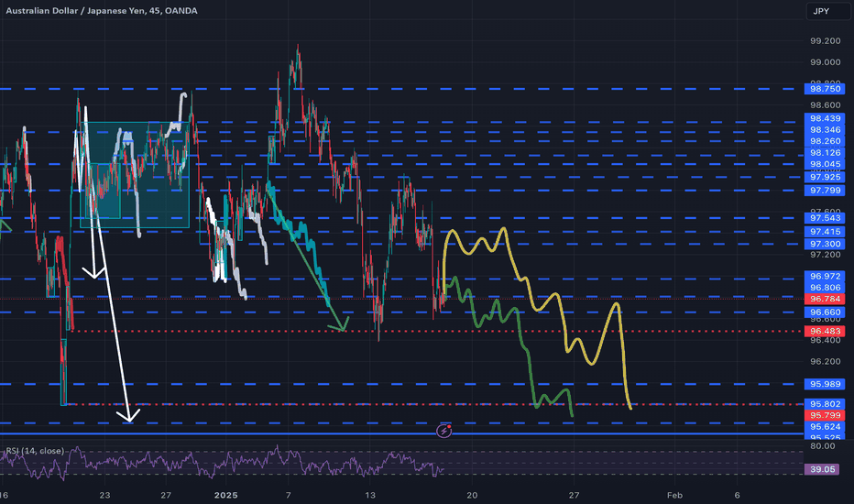Click the 80.00 RSI scale value
The width and height of the screenshot is (854, 504).
pyautogui.click(x=823, y=445)
